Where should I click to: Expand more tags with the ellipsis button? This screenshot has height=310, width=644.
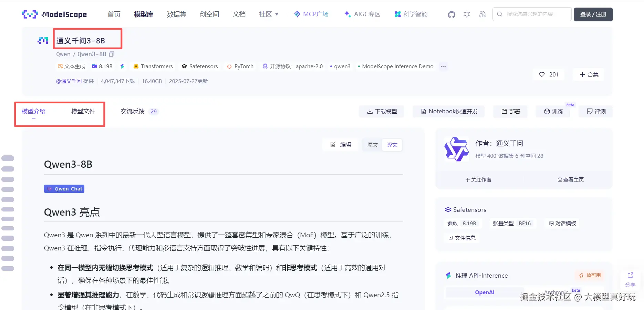[x=443, y=66]
